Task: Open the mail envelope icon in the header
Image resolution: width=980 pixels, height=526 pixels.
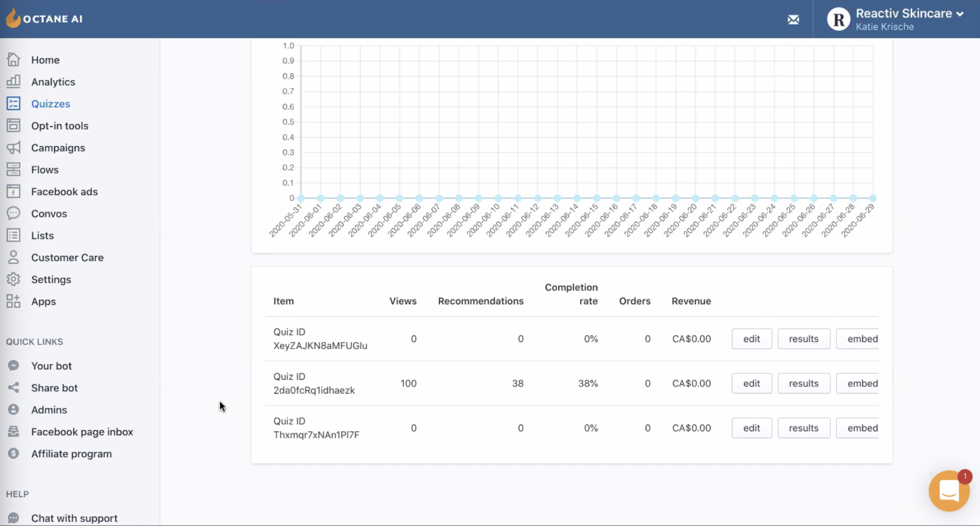Action: tap(793, 20)
